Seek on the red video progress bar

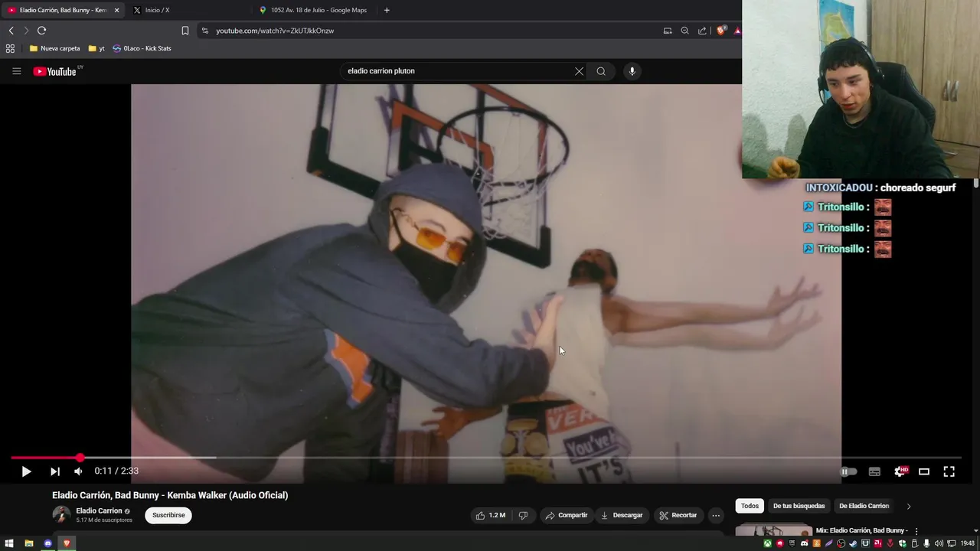coord(486,458)
